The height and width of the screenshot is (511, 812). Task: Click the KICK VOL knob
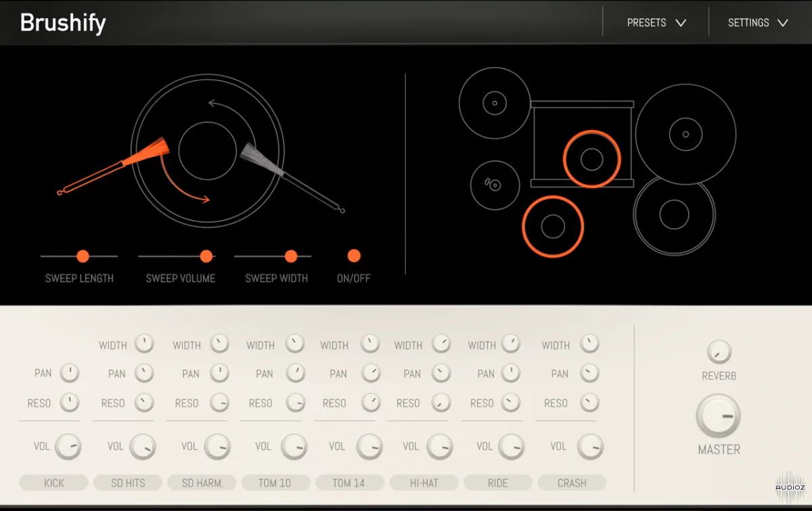click(x=68, y=447)
